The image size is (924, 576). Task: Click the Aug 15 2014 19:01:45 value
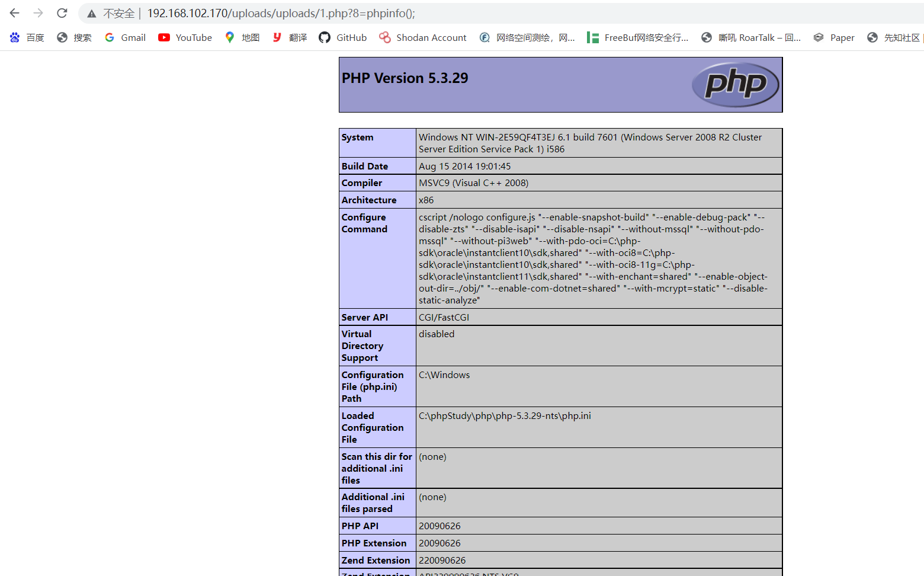pos(464,166)
